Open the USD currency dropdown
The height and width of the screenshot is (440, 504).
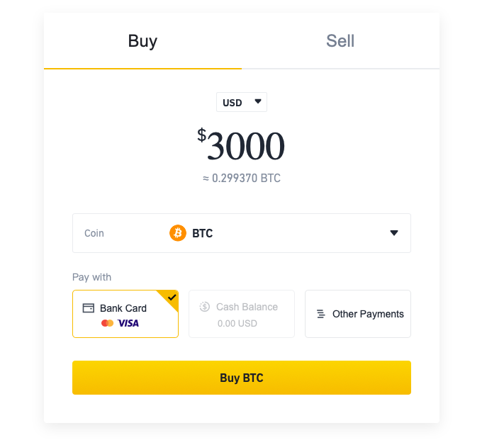pyautogui.click(x=241, y=102)
